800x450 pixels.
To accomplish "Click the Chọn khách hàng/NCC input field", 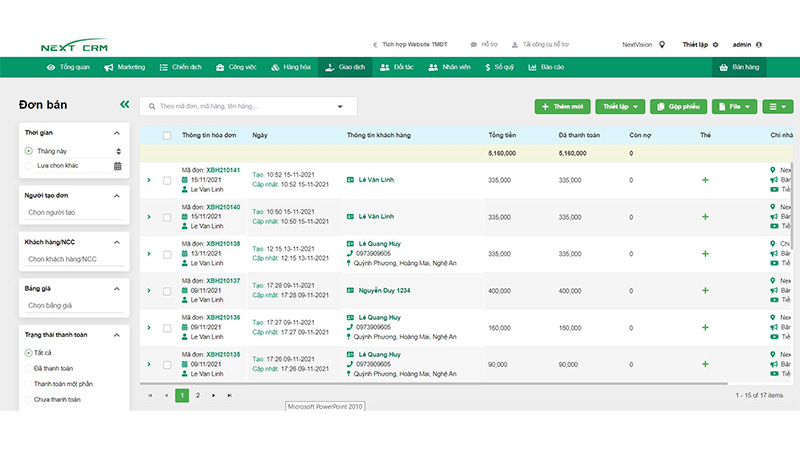I will click(73, 259).
